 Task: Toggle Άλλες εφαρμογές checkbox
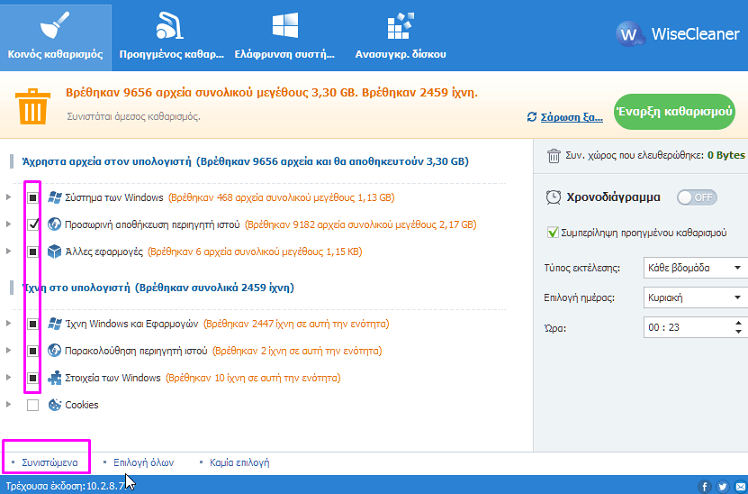[x=32, y=251]
